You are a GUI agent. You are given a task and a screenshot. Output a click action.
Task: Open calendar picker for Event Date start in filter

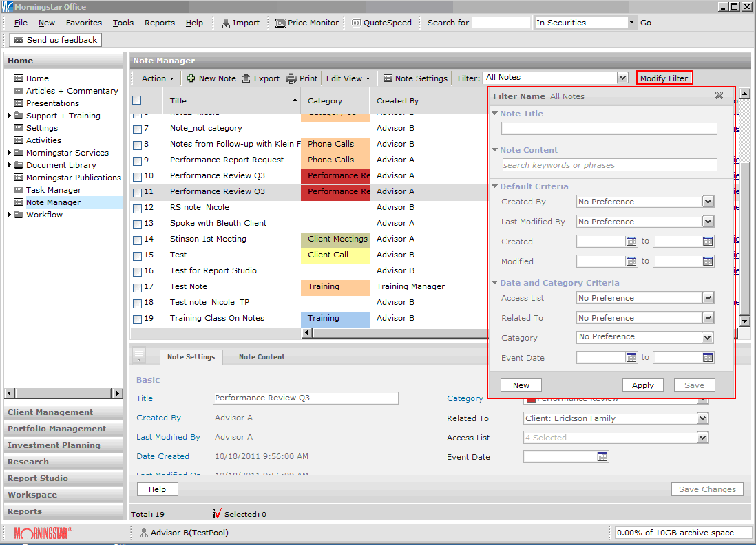click(631, 358)
